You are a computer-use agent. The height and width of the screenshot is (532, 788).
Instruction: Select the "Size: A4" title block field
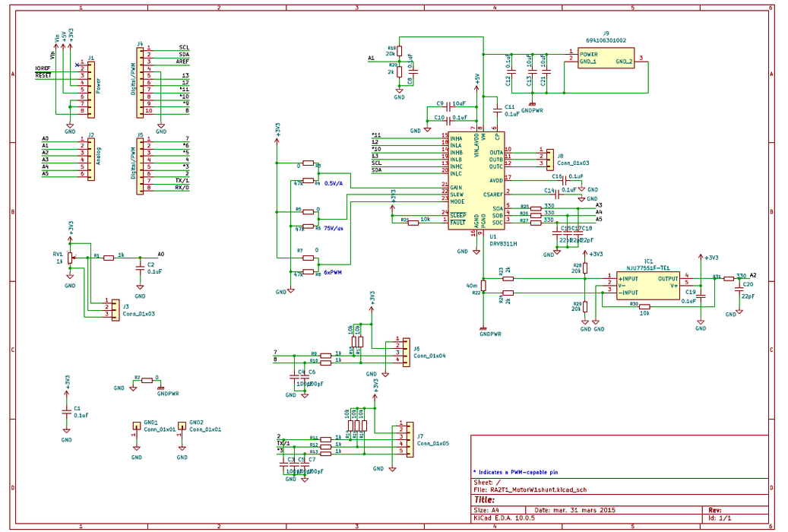point(486,510)
